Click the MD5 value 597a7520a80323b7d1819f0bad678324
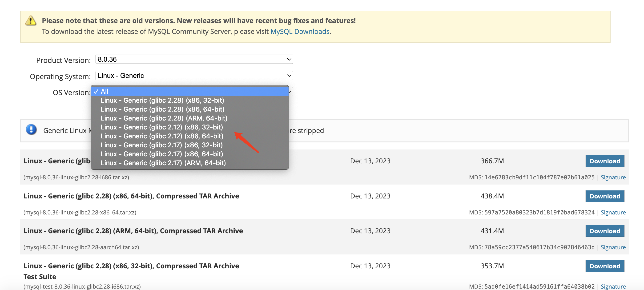 pos(539,212)
